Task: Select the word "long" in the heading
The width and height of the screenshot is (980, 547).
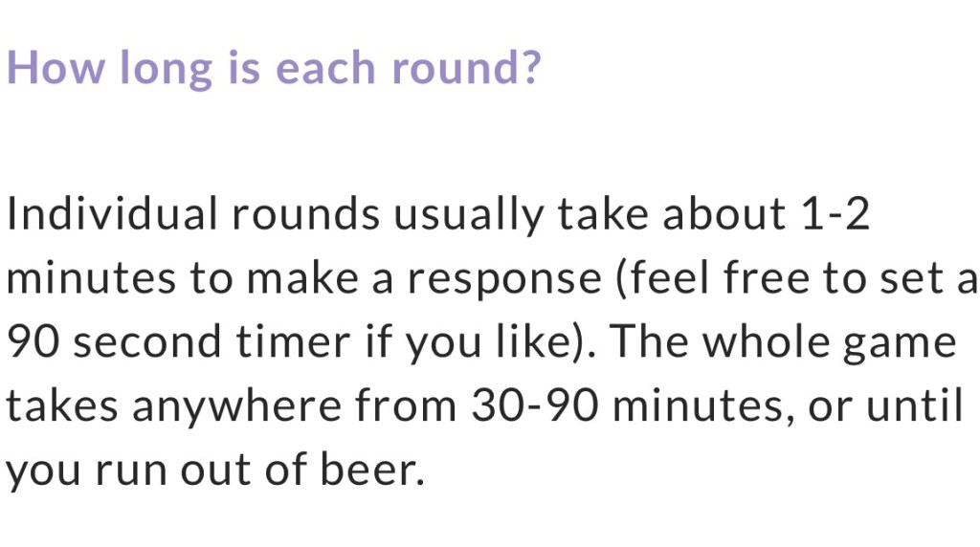Action: 167,69
